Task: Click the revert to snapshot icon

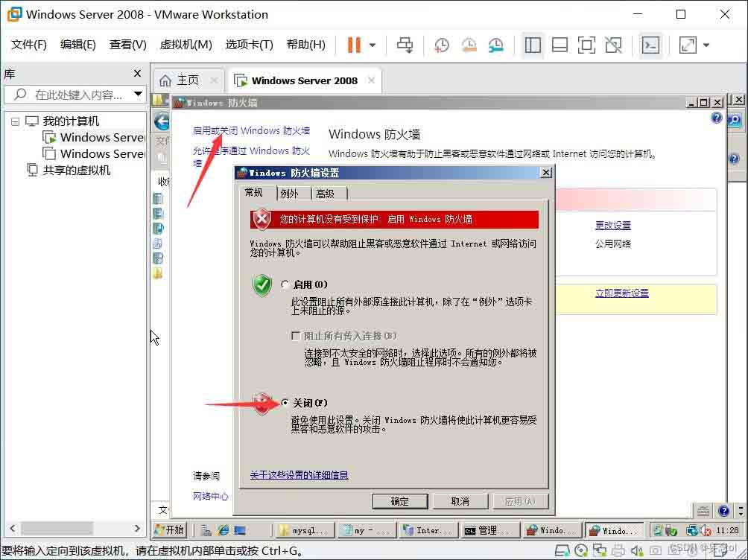Action: pyautogui.click(x=469, y=45)
